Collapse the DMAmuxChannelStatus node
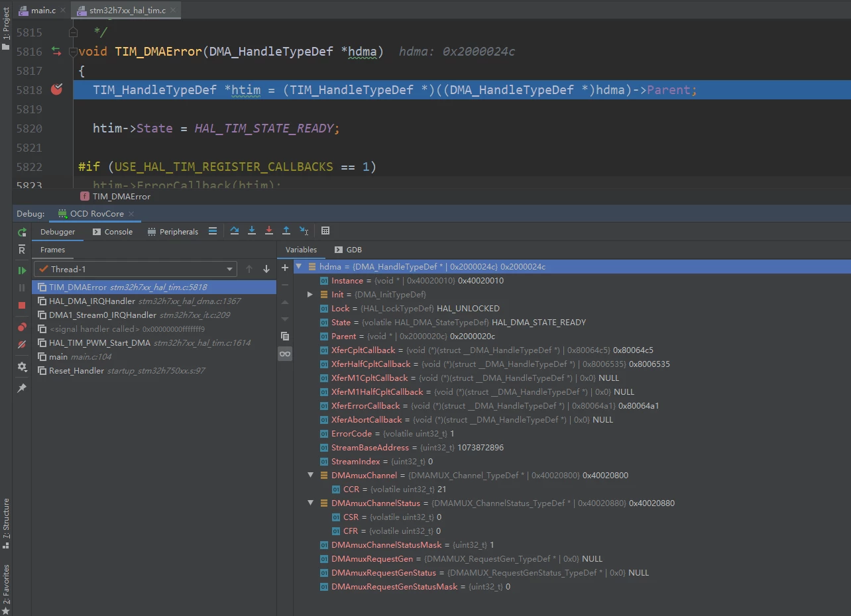851x616 pixels. (x=310, y=503)
